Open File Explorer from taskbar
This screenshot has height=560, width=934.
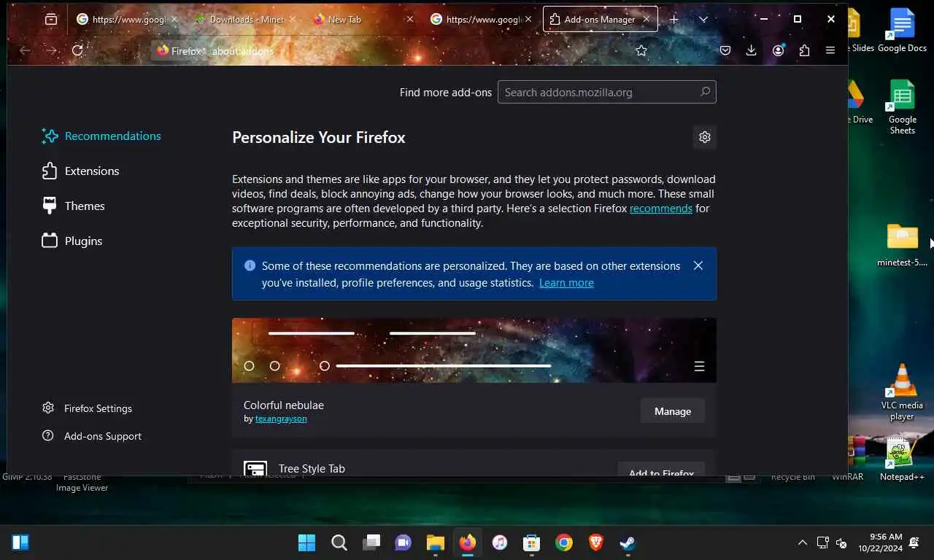[436, 542]
